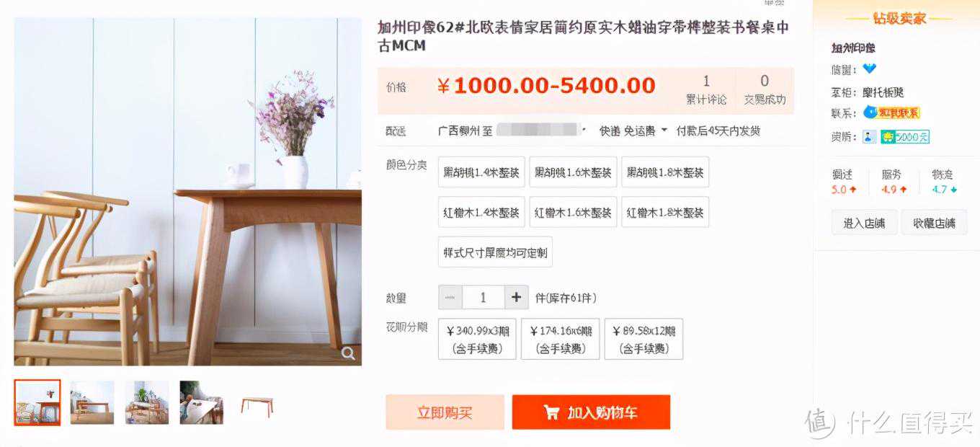Image resolution: width=980 pixels, height=447 pixels.
Task: Click the blue seller qualification person icon
Action: 870,137
